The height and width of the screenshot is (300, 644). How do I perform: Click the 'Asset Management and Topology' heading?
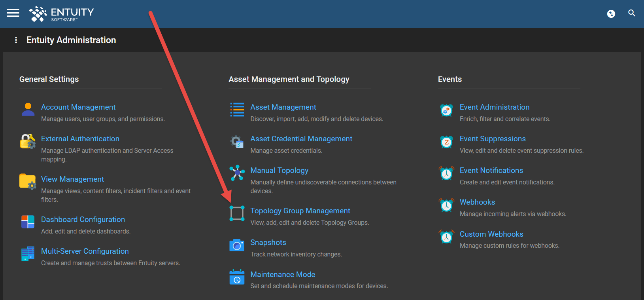[289, 79]
